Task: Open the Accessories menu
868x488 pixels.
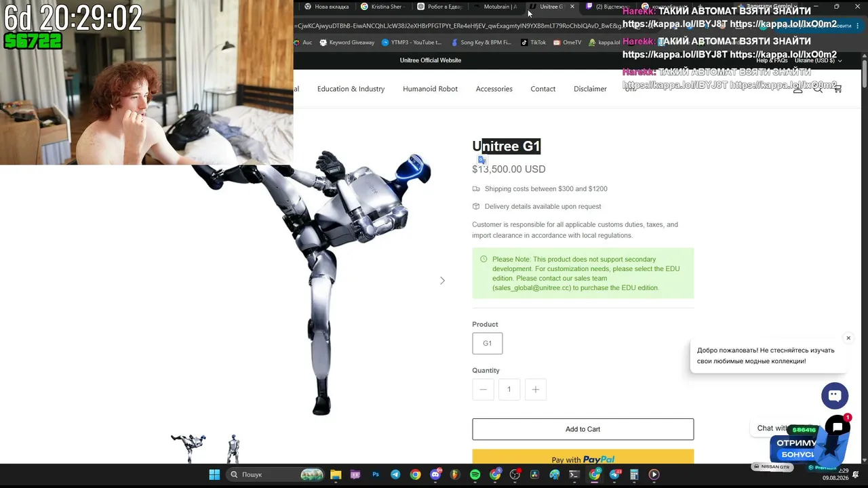Action: pyautogui.click(x=494, y=89)
